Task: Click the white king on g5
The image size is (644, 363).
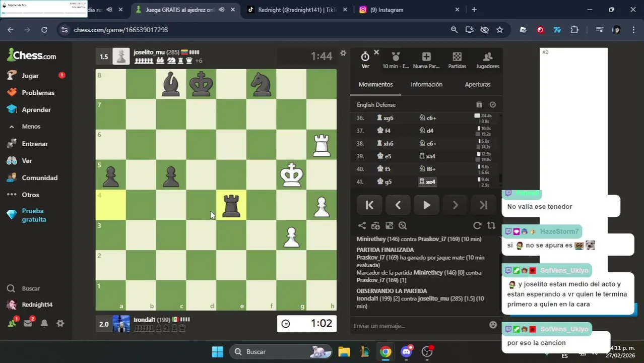Action: pos(291,175)
